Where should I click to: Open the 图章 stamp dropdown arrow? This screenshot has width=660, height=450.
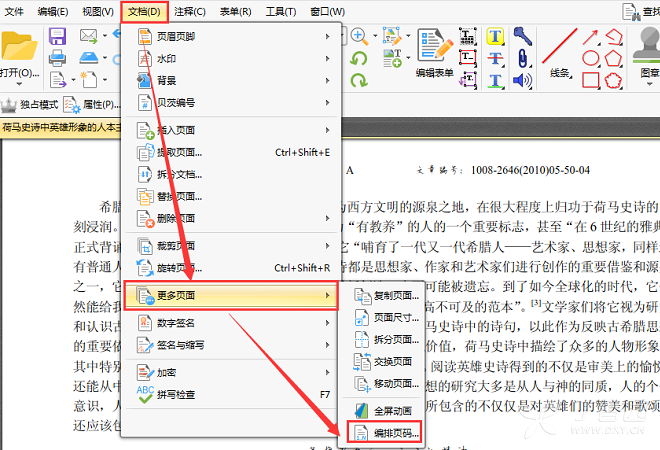click(649, 83)
